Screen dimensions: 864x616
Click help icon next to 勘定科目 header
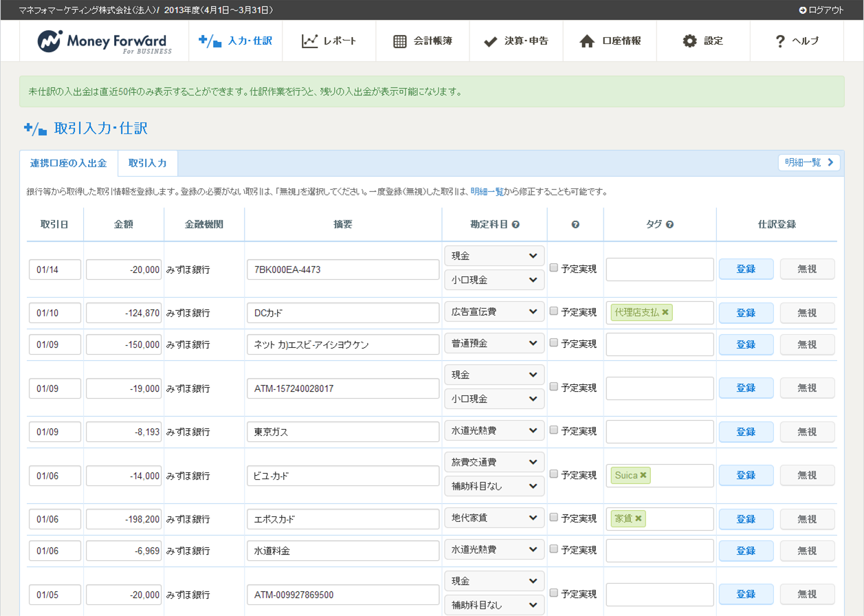[516, 225]
